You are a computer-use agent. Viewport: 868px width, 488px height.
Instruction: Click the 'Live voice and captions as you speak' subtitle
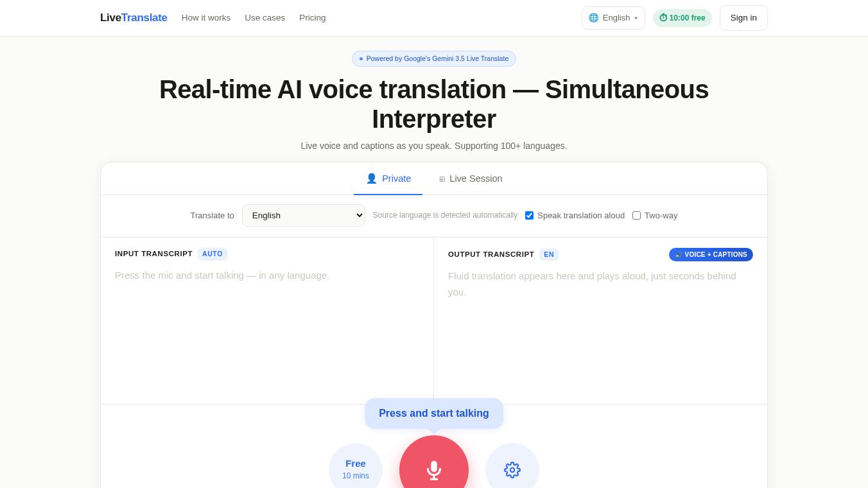[x=434, y=146]
